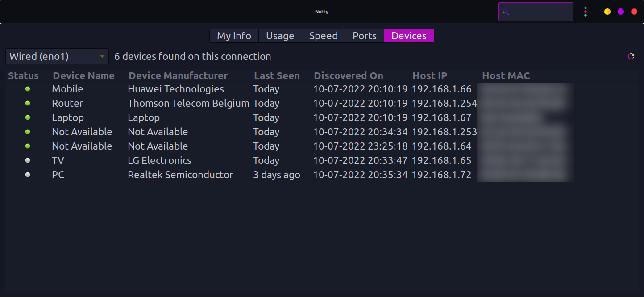Screen dimensions: 644x297
Task: Refresh the devices list icon
Action: point(631,56)
